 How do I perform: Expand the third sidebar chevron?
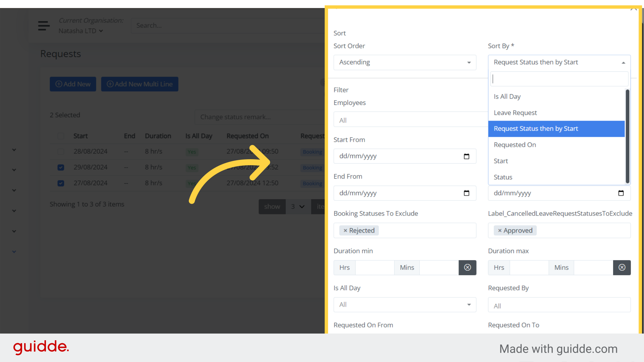(14, 190)
